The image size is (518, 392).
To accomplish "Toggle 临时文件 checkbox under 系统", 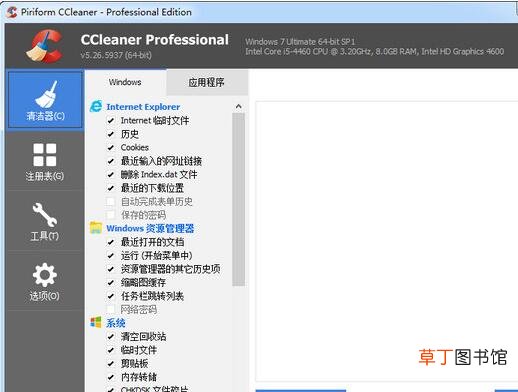I will click(111, 350).
